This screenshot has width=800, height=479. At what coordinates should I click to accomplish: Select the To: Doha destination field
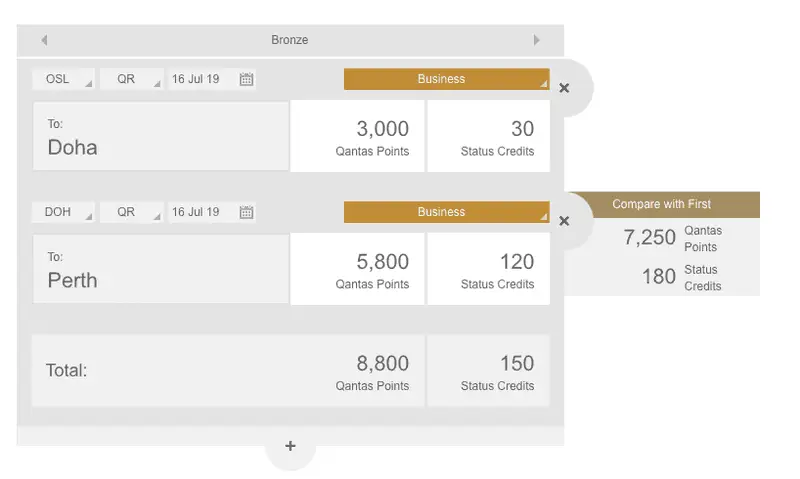(160, 137)
